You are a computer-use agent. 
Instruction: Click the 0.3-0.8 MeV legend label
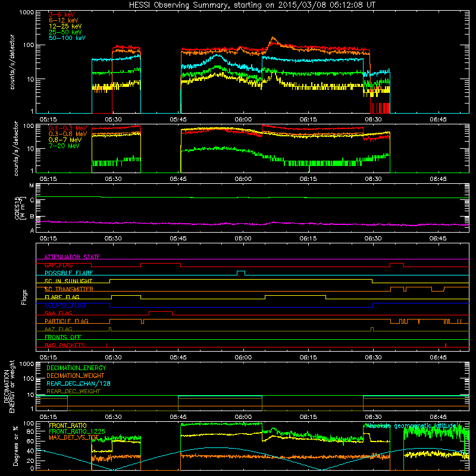pos(68,134)
